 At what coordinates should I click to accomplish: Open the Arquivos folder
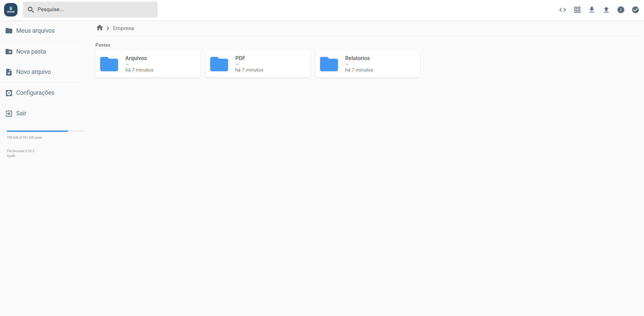(x=148, y=64)
